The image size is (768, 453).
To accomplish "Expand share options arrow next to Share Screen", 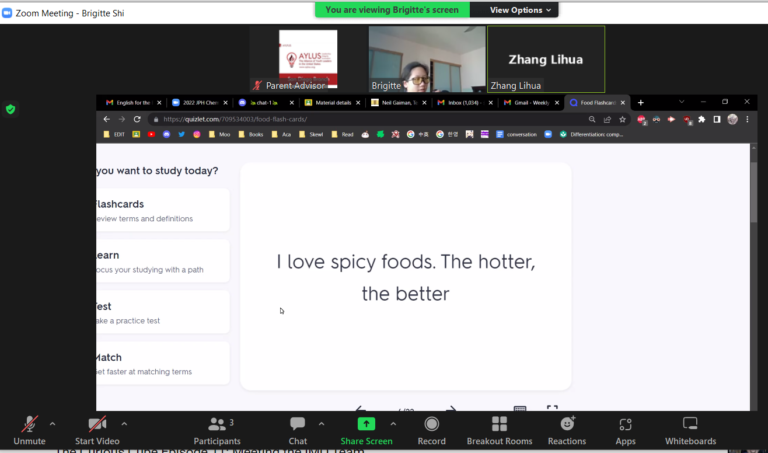I will pos(393,424).
